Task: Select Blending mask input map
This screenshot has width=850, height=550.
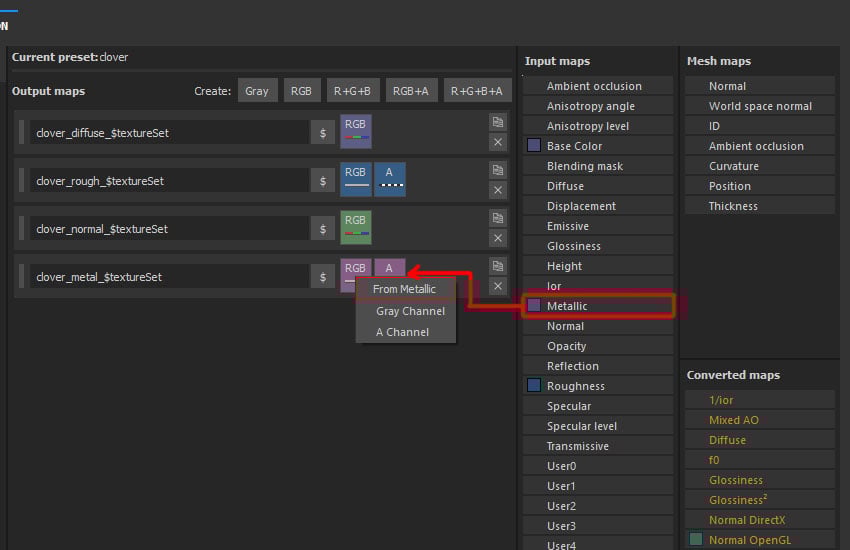Action: (598, 166)
